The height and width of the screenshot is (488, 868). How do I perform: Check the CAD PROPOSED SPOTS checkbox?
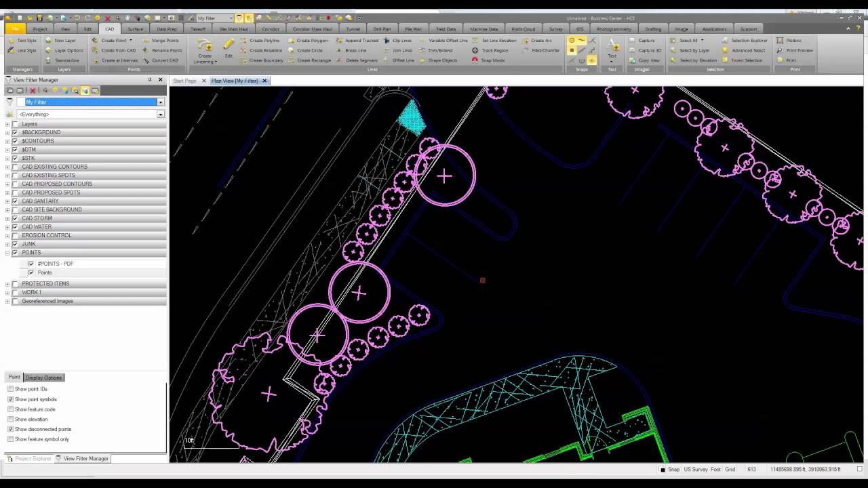15,192
